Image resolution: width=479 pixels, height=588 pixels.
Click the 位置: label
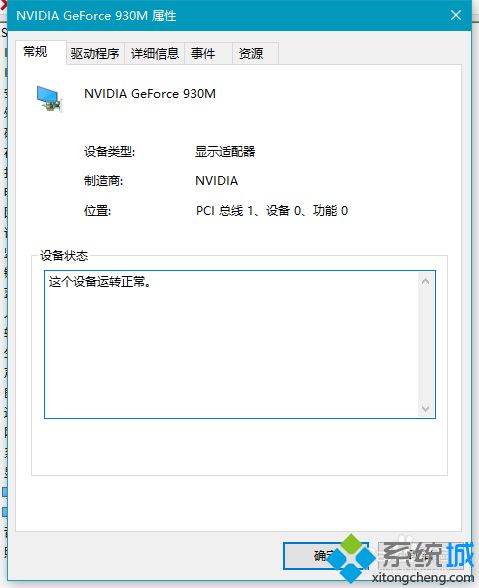click(98, 211)
